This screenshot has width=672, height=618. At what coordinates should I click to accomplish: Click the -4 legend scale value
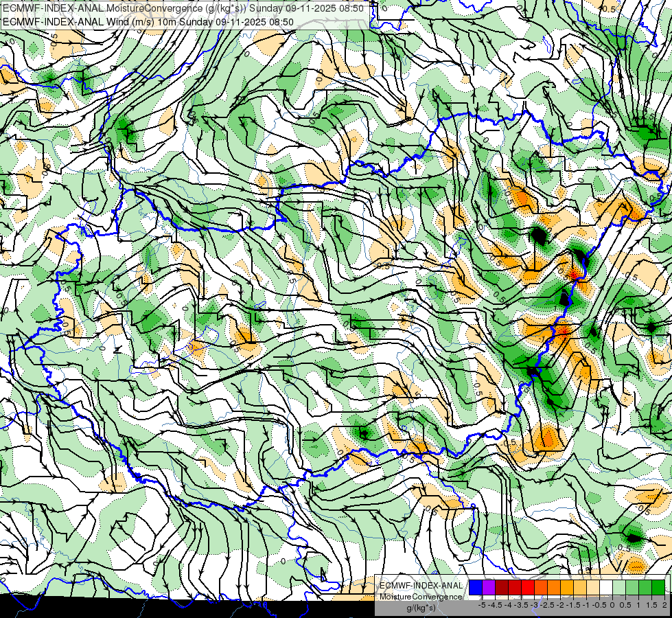click(508, 605)
